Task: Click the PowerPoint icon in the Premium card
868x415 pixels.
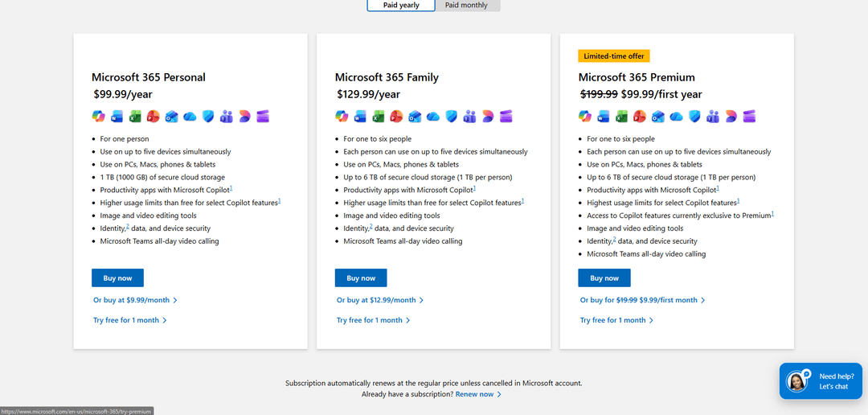Action: pyautogui.click(x=640, y=117)
